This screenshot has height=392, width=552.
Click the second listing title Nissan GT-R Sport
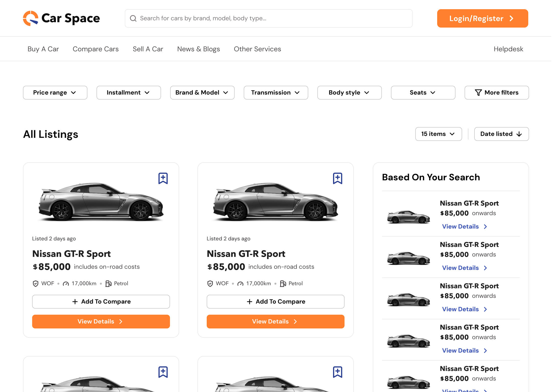tap(246, 254)
